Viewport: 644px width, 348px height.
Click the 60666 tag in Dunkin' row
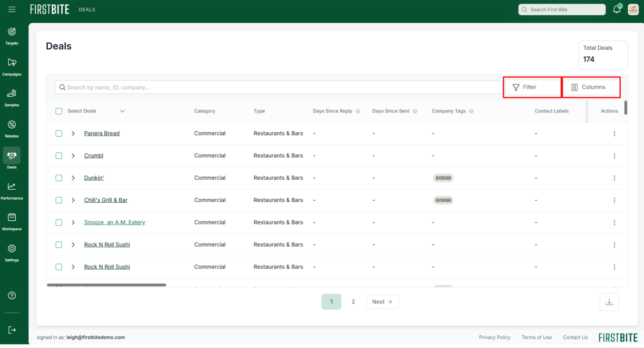coord(443,178)
